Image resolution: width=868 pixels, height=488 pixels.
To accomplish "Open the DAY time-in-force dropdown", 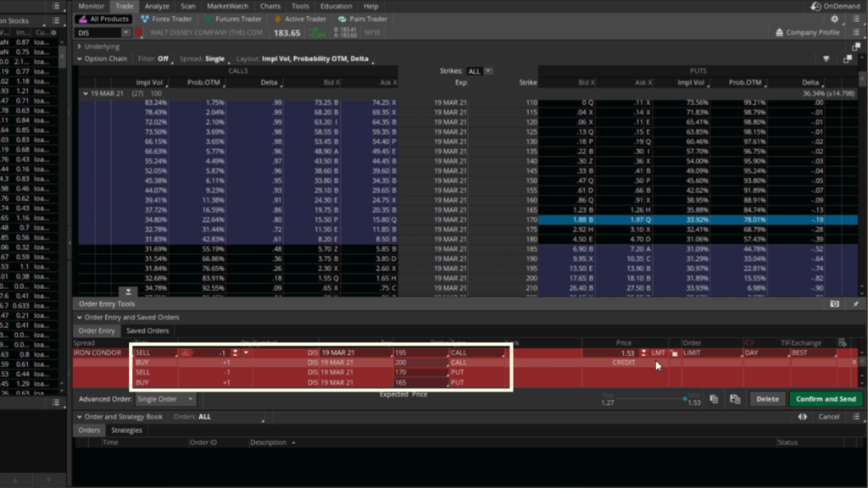I will tap(766, 353).
